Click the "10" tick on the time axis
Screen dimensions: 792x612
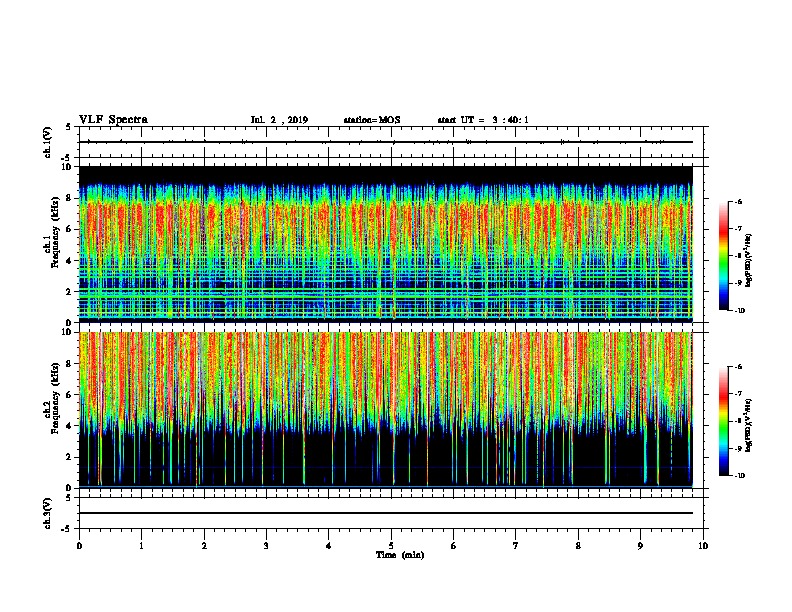[x=703, y=546]
